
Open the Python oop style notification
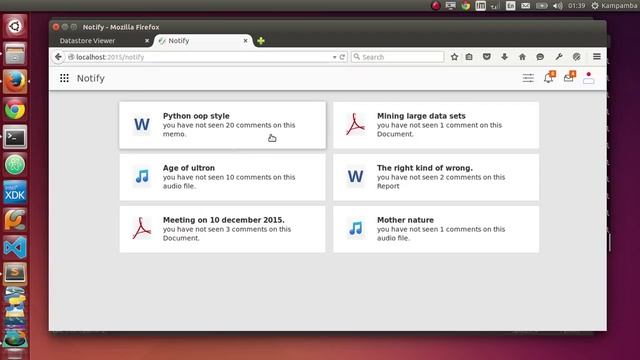[222, 125]
